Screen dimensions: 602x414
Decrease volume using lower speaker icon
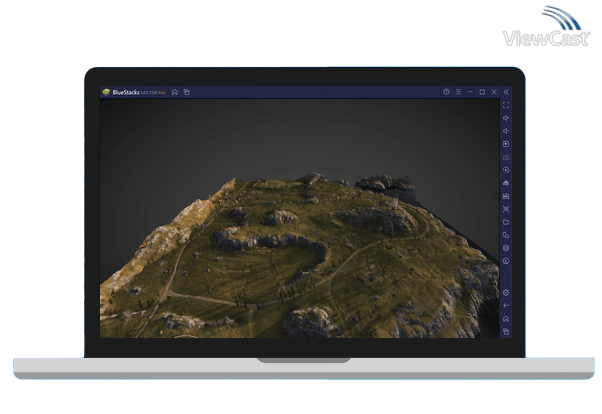pos(506,131)
